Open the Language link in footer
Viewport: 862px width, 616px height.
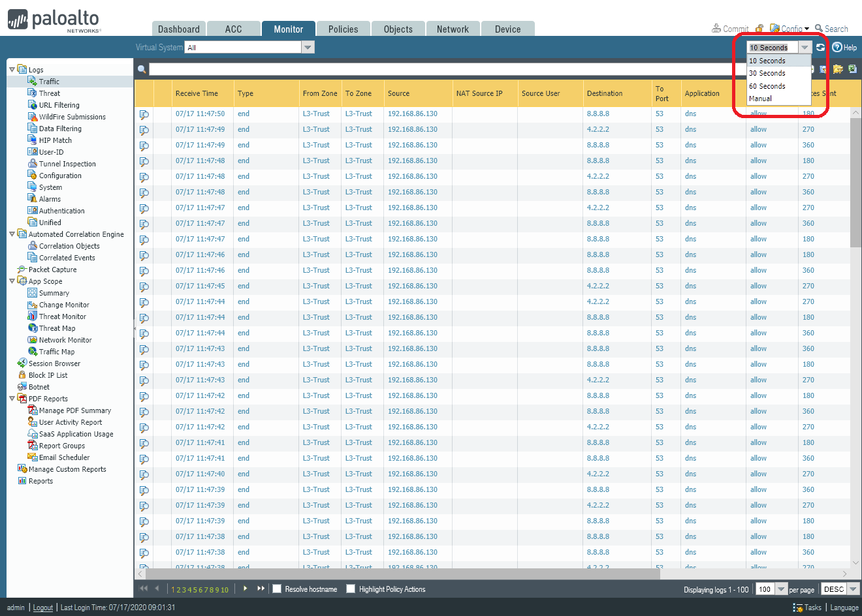click(x=844, y=608)
